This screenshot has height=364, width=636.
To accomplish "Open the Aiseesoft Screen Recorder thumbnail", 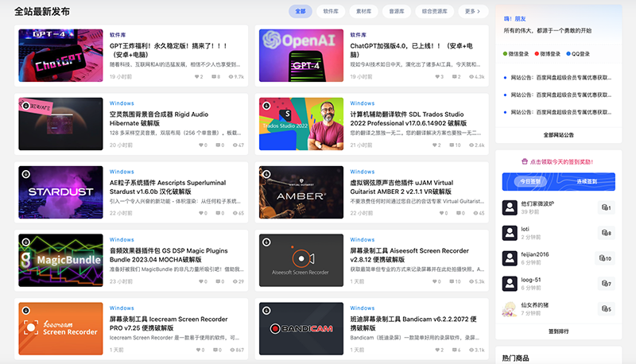I will click(x=301, y=260).
